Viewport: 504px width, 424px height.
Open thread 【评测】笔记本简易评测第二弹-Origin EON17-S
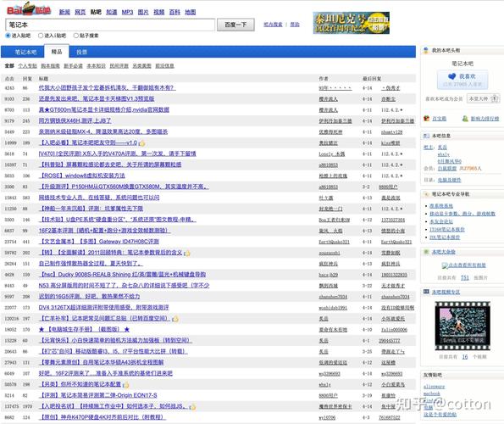tap(97, 395)
